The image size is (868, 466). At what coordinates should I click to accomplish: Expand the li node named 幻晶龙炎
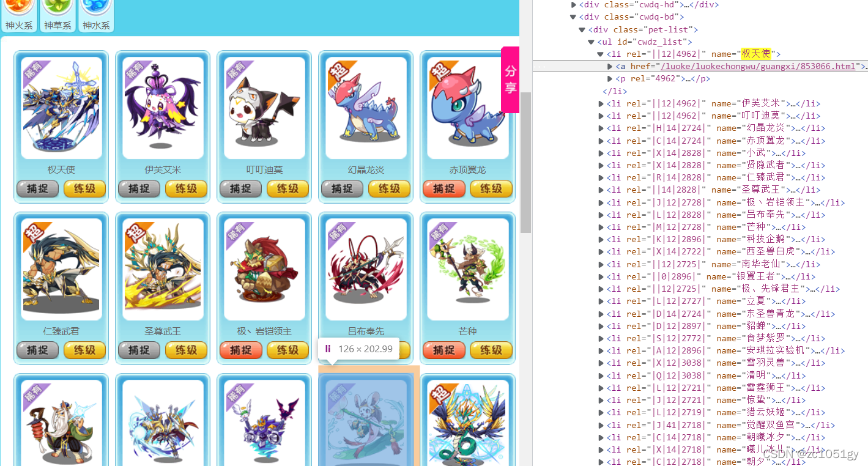click(601, 128)
